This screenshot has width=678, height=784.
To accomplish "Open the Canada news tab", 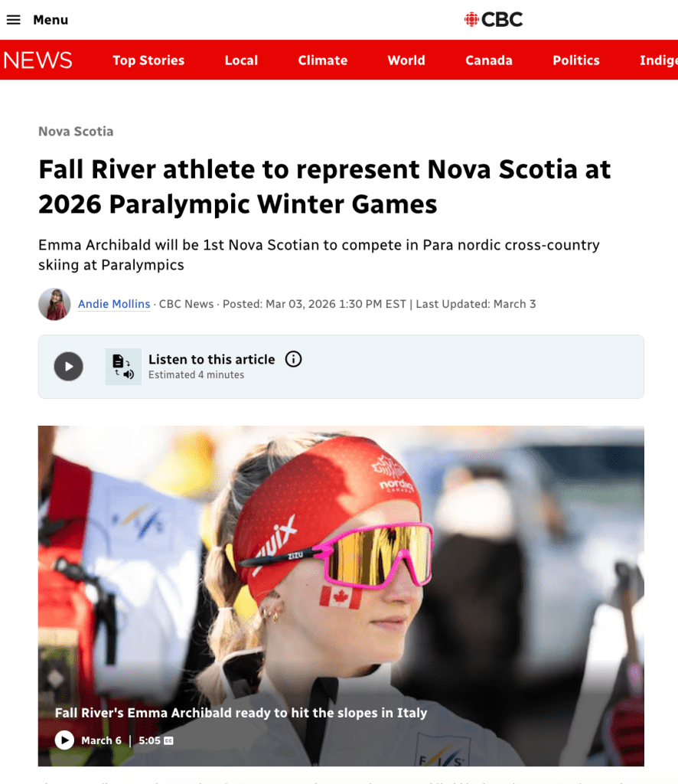I will 489,60.
